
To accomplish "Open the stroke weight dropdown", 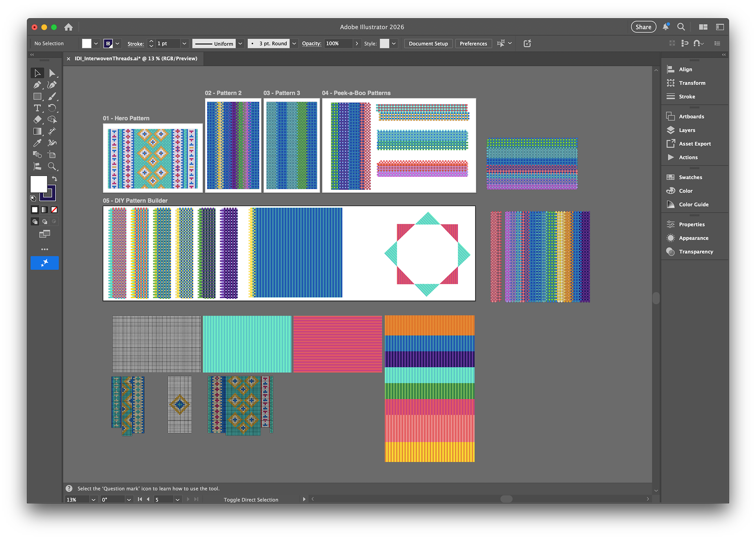I will click(184, 43).
